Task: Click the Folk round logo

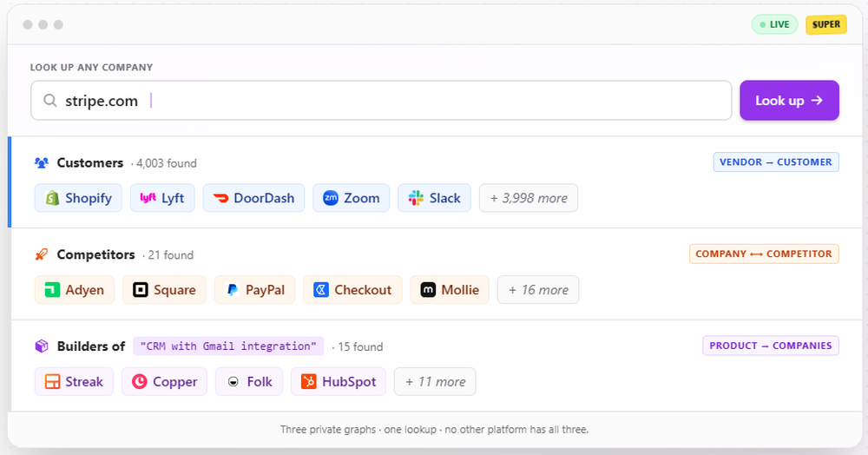Action: 233,382
